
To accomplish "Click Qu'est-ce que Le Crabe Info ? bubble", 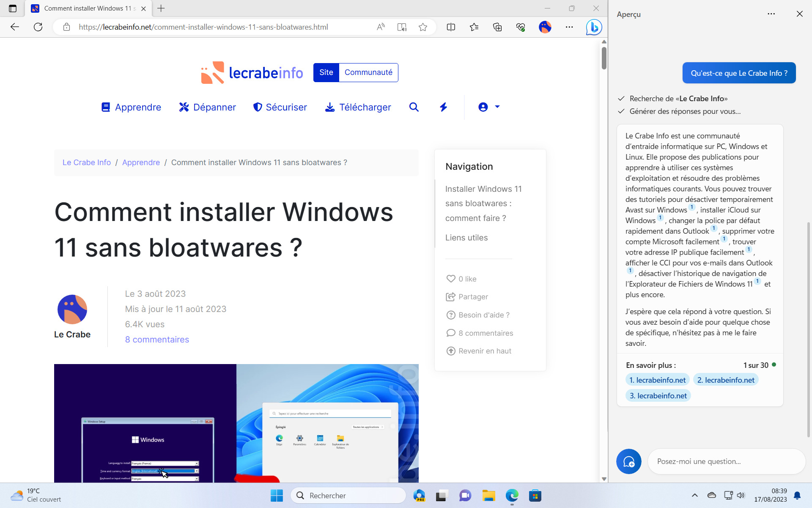I will (x=739, y=73).
